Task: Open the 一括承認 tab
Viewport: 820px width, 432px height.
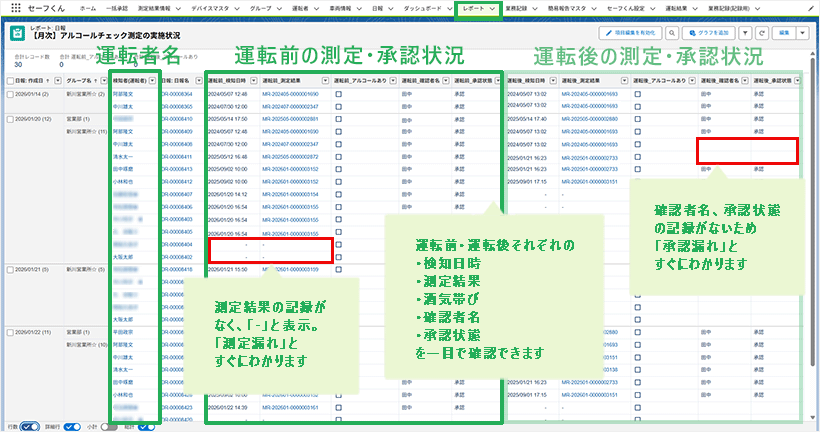Action: click(116, 8)
